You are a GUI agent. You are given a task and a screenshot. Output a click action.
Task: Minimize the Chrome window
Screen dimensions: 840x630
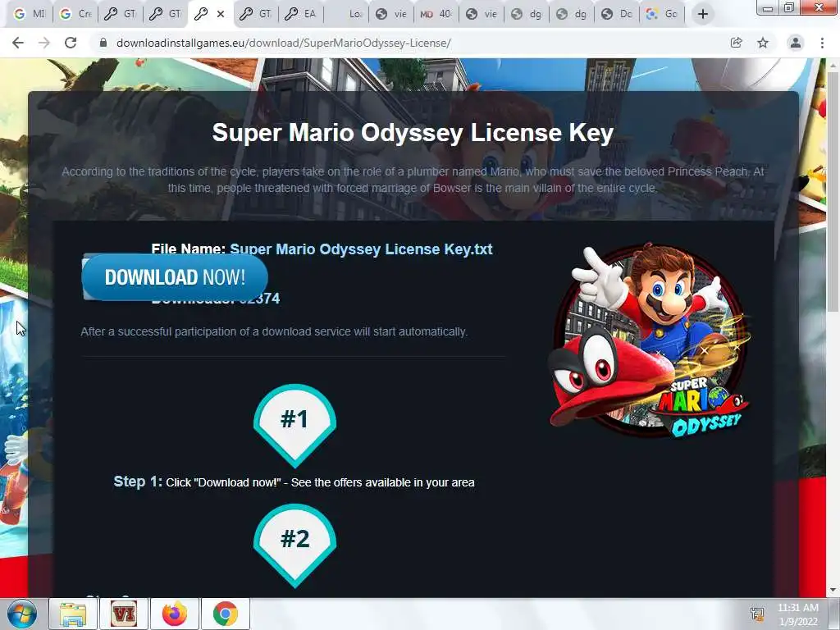click(768, 8)
